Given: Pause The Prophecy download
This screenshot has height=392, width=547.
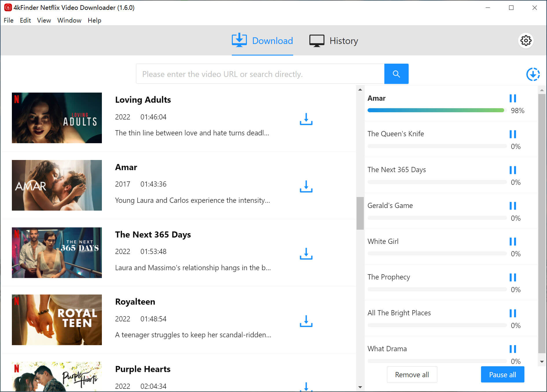Looking at the screenshot, I should 513,277.
